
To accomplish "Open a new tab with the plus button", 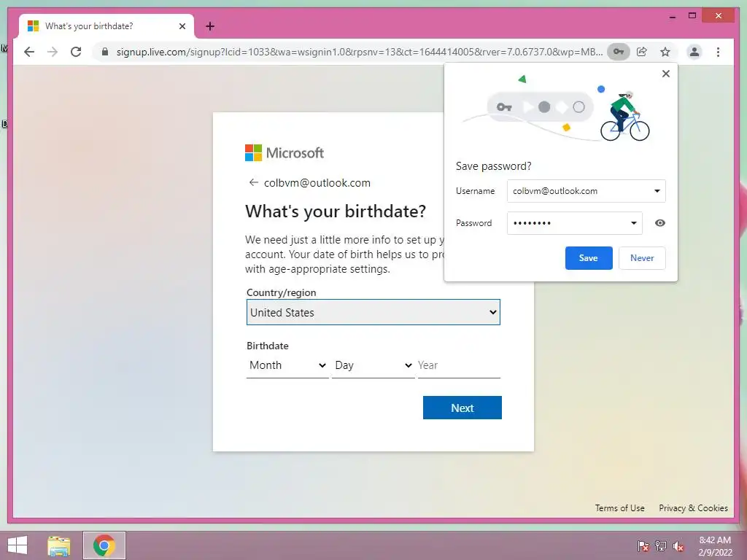I will (x=210, y=26).
